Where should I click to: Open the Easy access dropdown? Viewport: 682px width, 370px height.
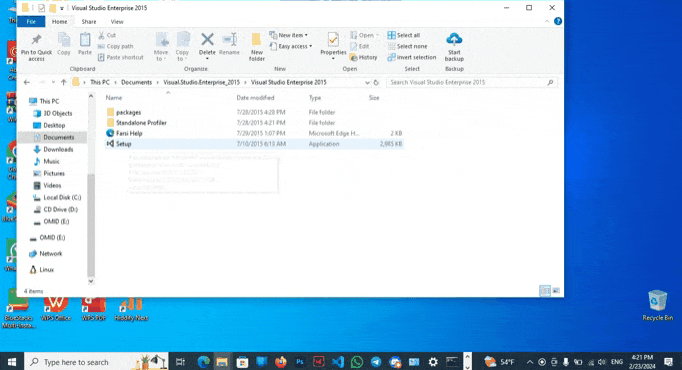point(291,46)
